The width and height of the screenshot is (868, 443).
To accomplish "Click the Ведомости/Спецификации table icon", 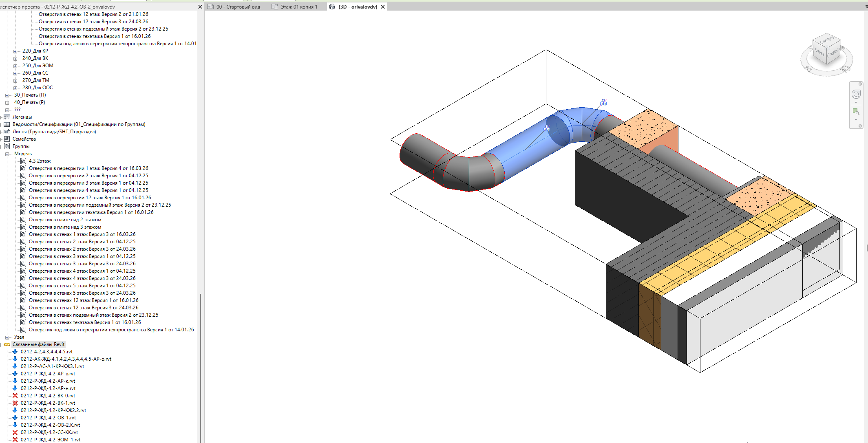I will (x=7, y=124).
